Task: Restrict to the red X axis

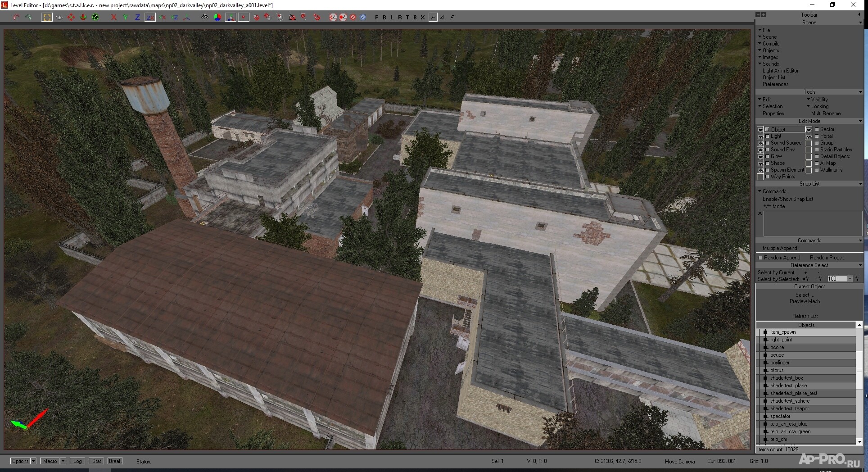Action: pos(113,17)
